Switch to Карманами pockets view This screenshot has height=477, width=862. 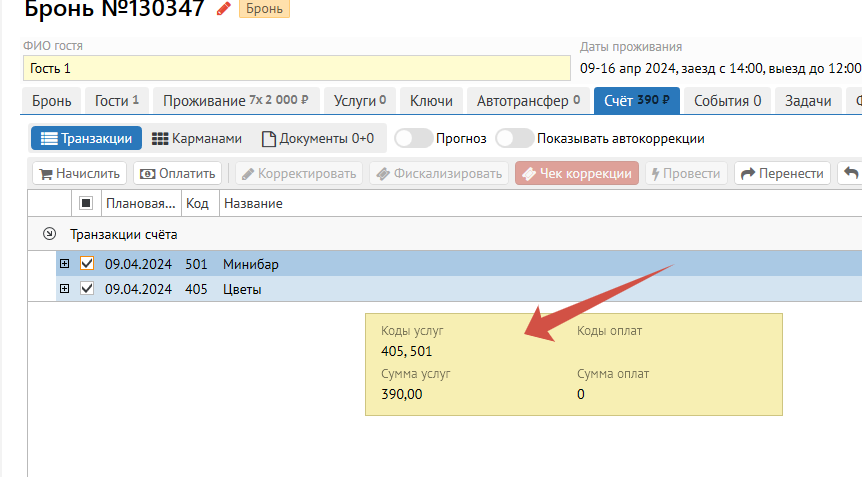click(196, 138)
